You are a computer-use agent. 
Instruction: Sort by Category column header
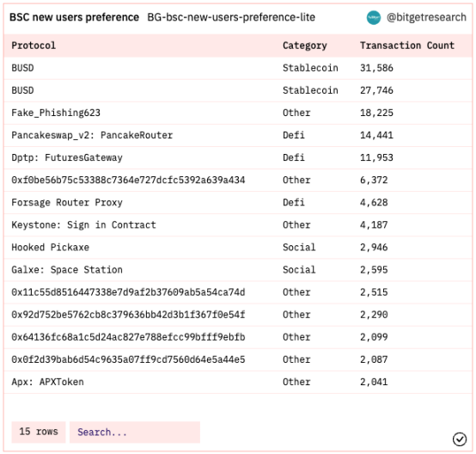tap(305, 46)
